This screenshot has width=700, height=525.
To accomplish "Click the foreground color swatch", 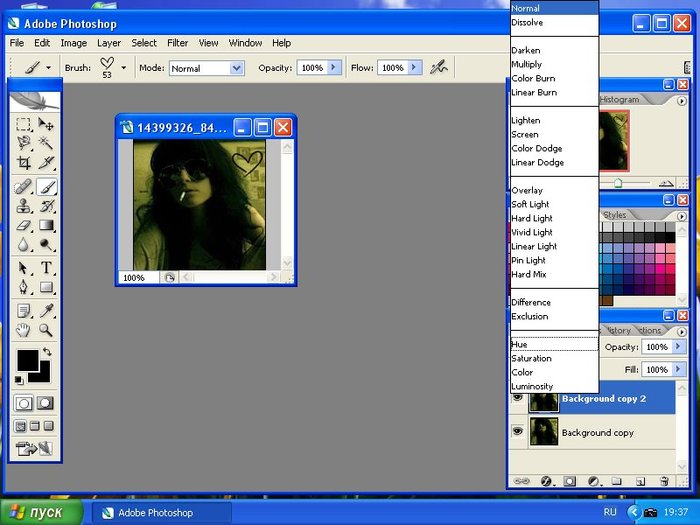I will [x=27, y=362].
